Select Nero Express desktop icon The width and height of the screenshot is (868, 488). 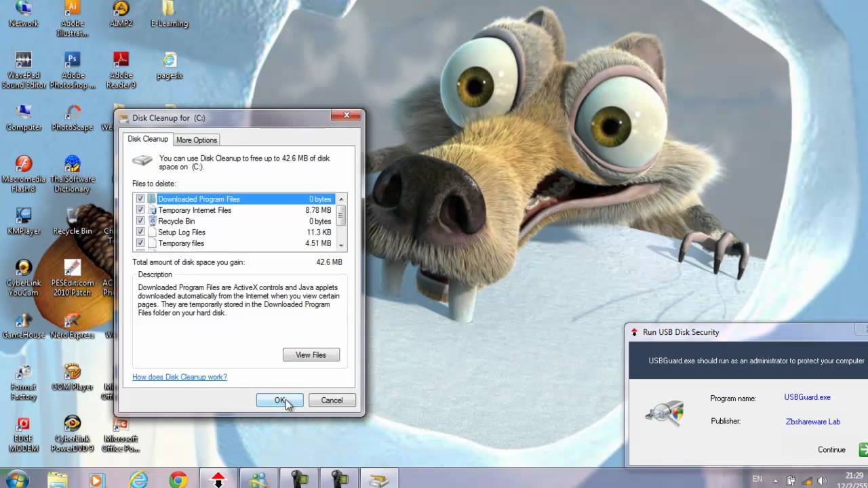click(73, 325)
